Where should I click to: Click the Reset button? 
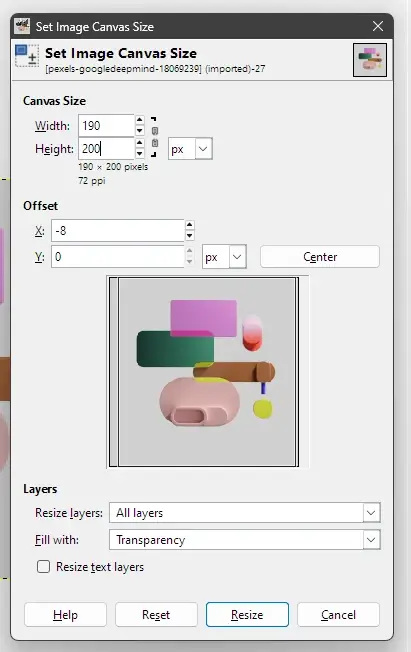coord(156,615)
